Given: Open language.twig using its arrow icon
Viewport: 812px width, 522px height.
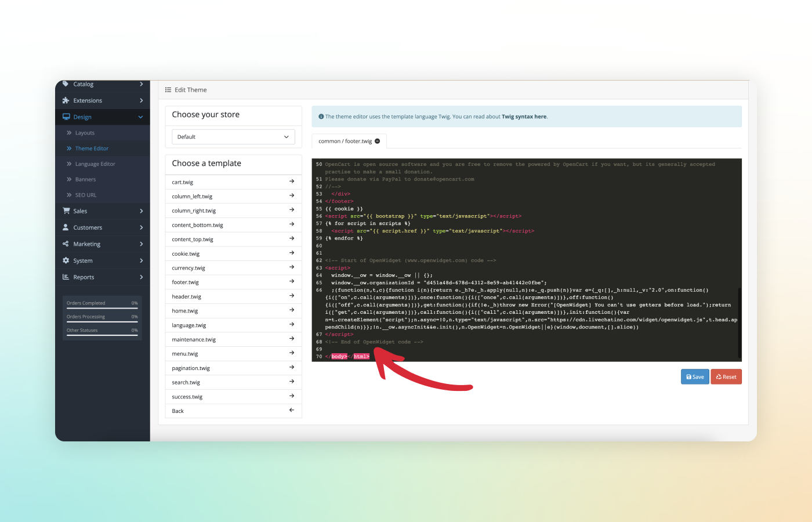Looking at the screenshot, I should [292, 325].
